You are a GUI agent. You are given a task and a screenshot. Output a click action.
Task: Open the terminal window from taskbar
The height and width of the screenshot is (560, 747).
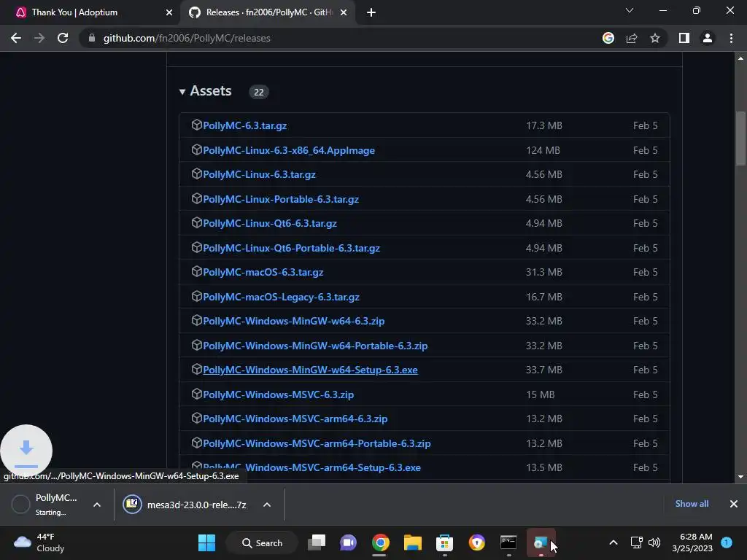508,542
